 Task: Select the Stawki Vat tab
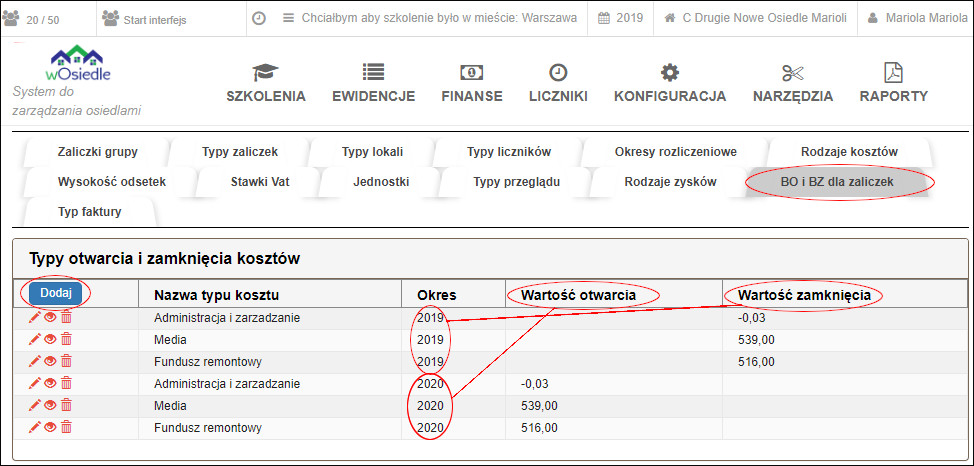[260, 182]
